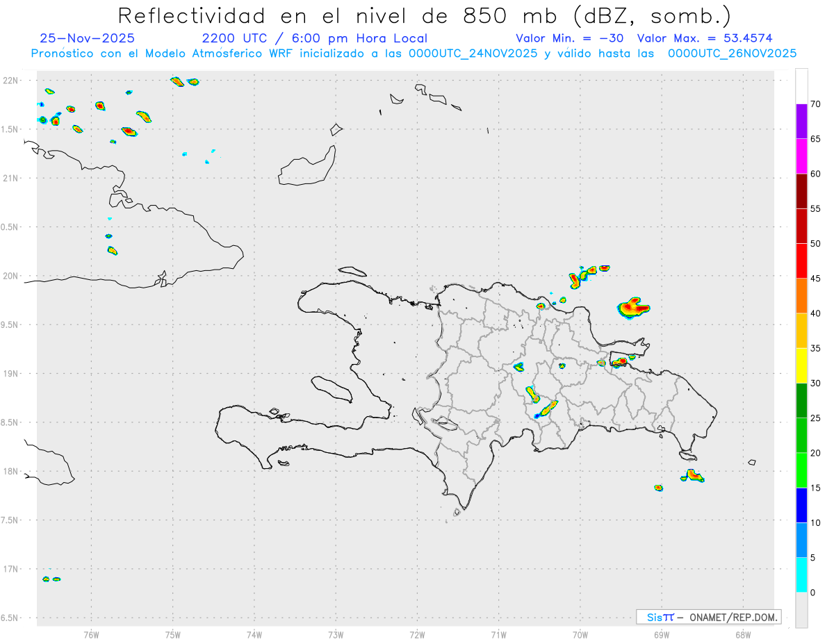The height and width of the screenshot is (644, 834).
Task: Click the paired reflectivity cells near 17N
Action: tap(51, 579)
